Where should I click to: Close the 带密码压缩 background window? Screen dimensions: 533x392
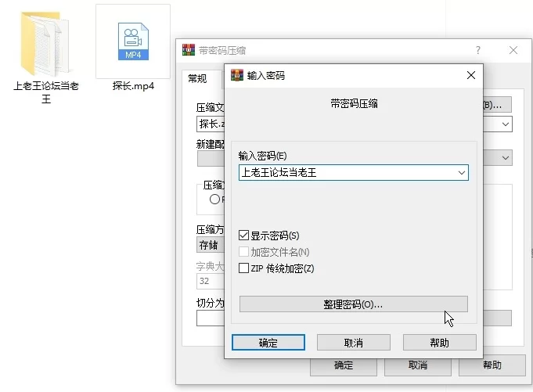513,50
